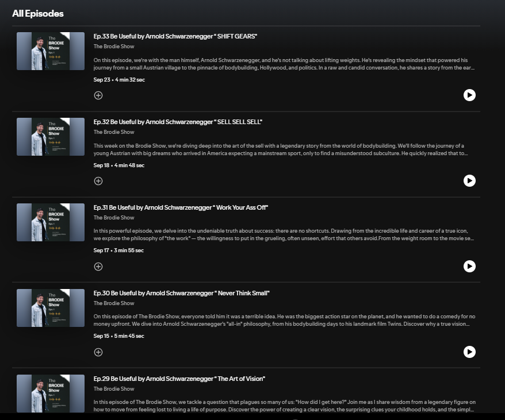Select the Ep.31 cover art image
This screenshot has width=505, height=420.
pos(51,222)
